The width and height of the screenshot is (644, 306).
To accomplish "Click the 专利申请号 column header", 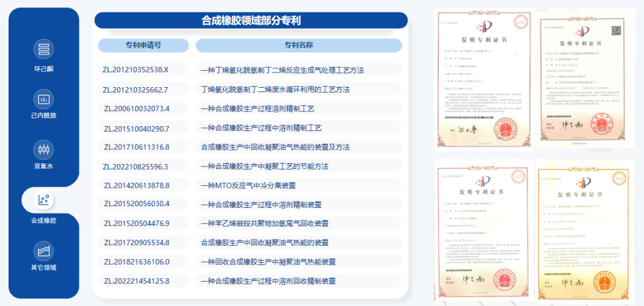I will pyautogui.click(x=143, y=46).
